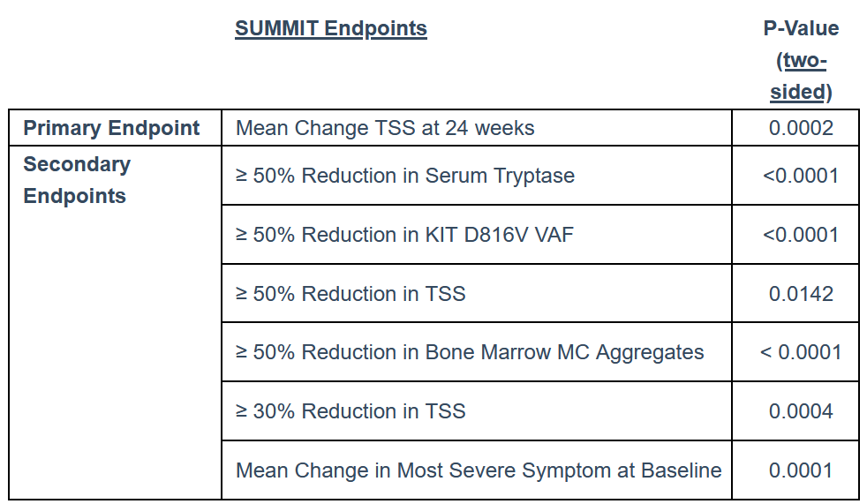Click the 0.0001 p-value in last row
The height and width of the screenshot is (504, 867).
(801, 470)
